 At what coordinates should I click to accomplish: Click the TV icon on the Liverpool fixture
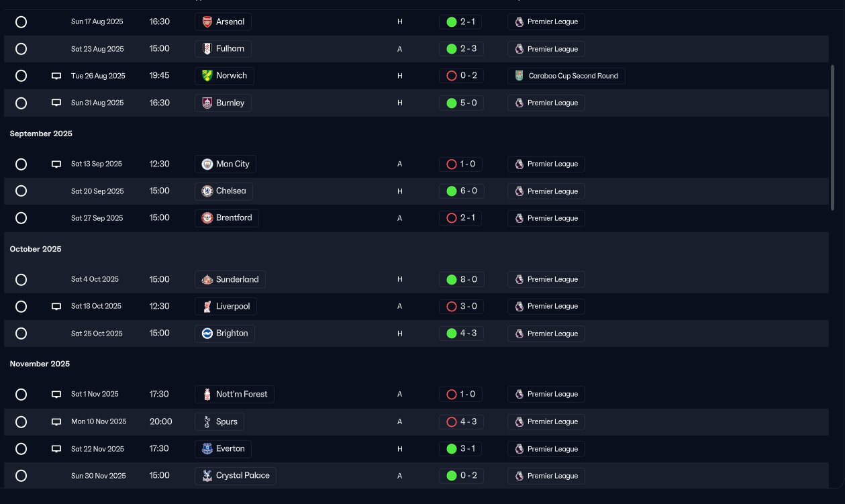[56, 307]
